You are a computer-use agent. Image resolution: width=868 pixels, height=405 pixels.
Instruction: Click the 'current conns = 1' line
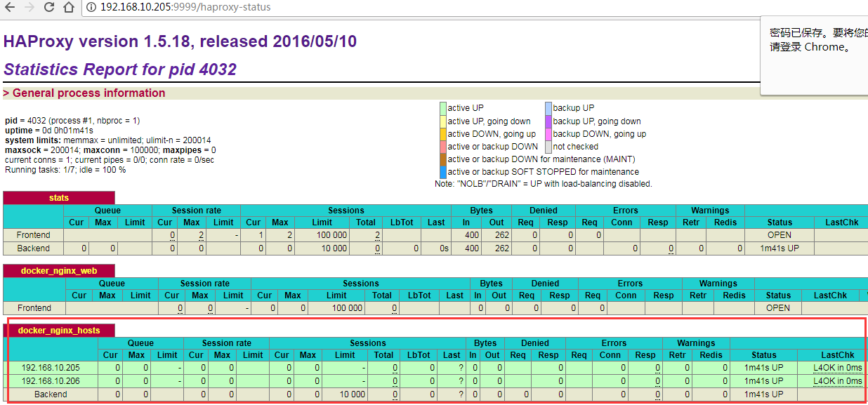[x=110, y=160]
